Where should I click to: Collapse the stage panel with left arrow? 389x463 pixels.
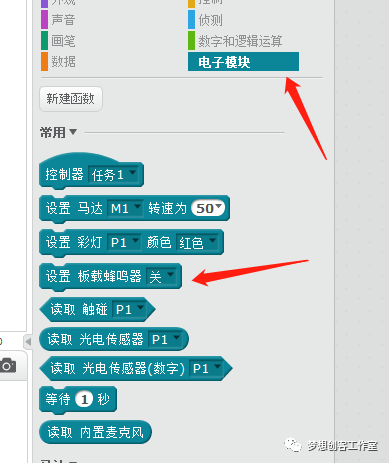[x=28, y=342]
